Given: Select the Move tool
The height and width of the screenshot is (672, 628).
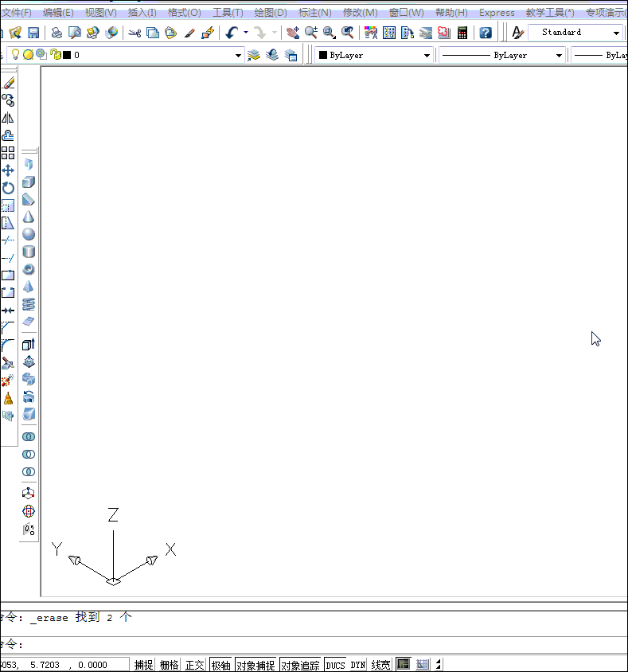Looking at the screenshot, I should click(x=8, y=170).
